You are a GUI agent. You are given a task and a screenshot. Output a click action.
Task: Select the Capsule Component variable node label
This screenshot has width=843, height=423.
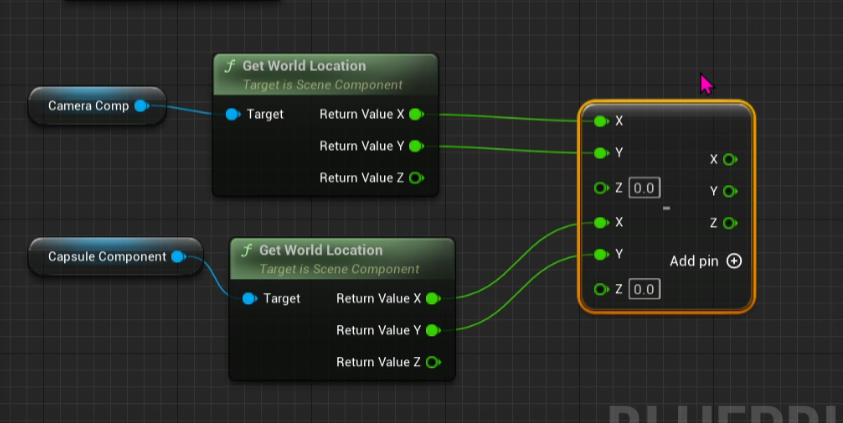pos(107,257)
